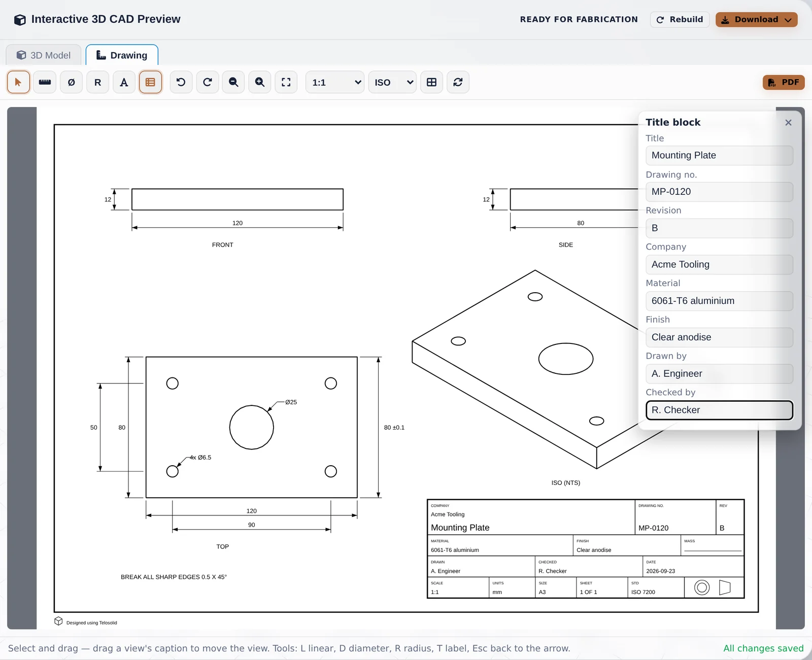Select the FRONT view caption
This screenshot has height=660, width=812.
[x=223, y=245]
